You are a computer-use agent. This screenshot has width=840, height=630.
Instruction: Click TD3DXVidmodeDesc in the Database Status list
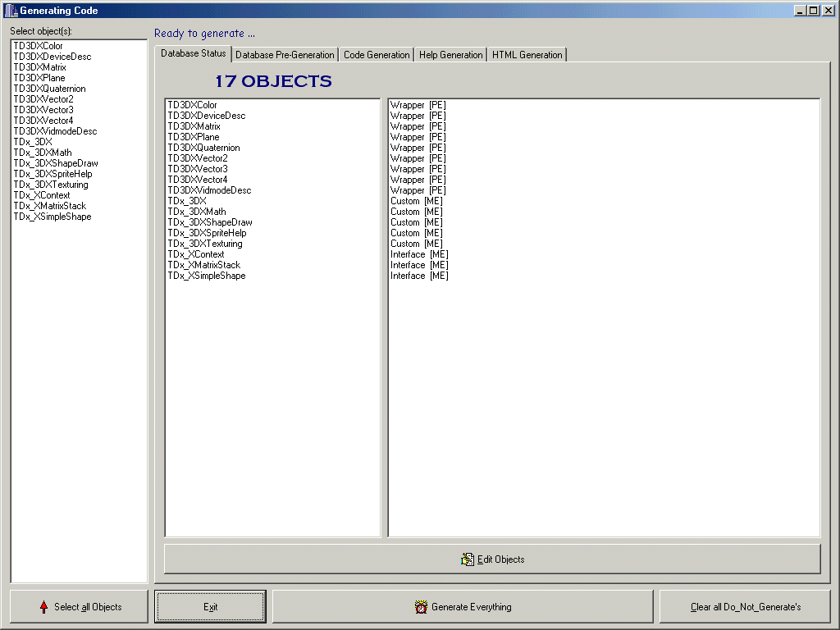209,190
